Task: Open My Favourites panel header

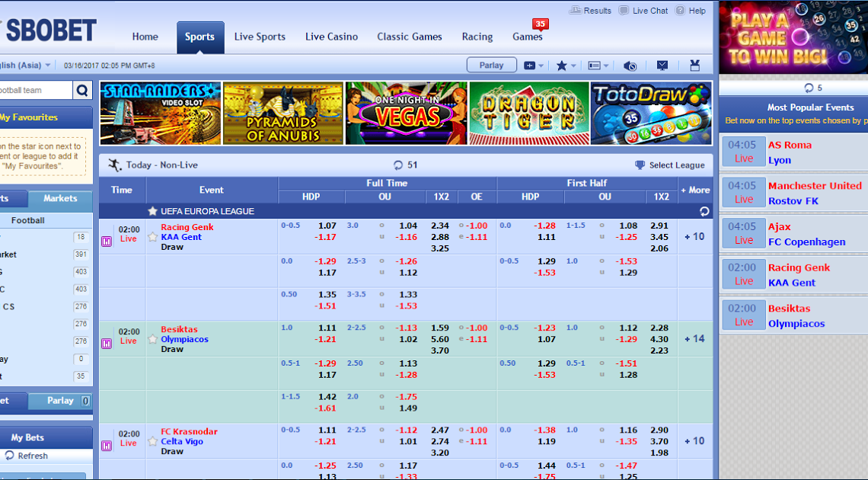Action: [46, 117]
